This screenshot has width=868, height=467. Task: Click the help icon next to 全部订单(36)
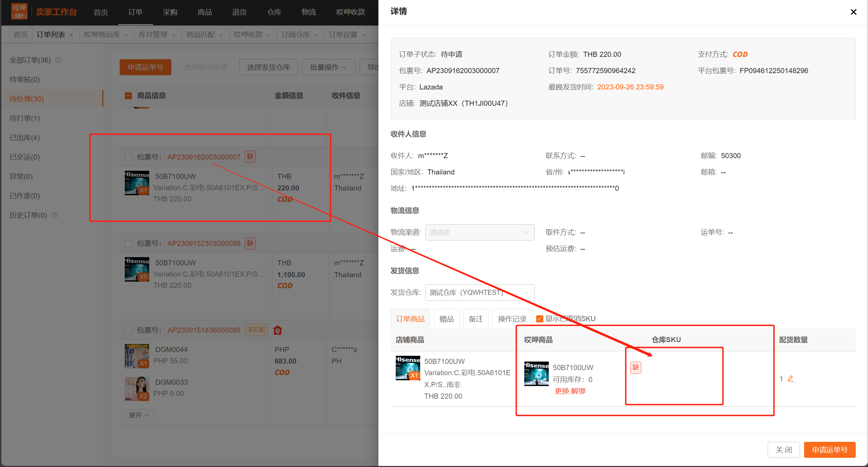click(58, 60)
